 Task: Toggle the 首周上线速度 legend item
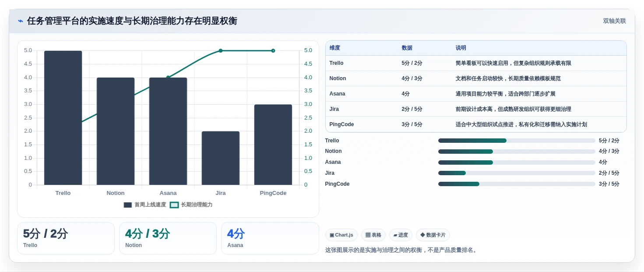145,205
